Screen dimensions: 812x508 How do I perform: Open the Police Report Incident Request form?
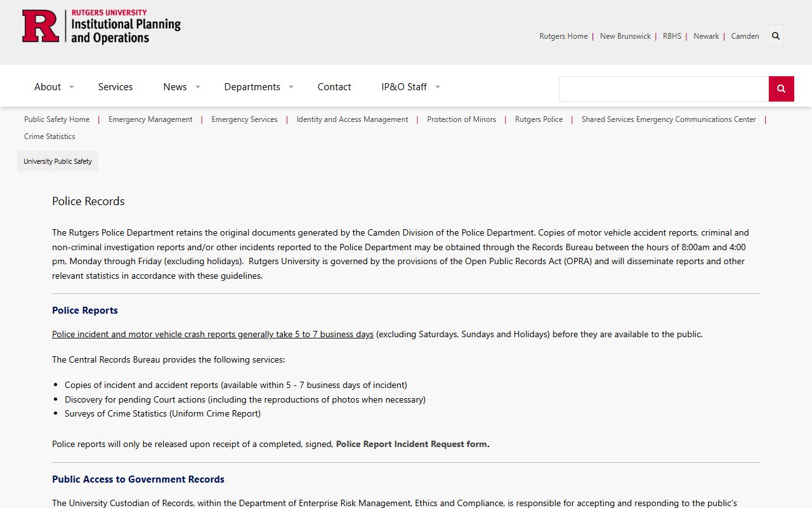click(x=412, y=444)
